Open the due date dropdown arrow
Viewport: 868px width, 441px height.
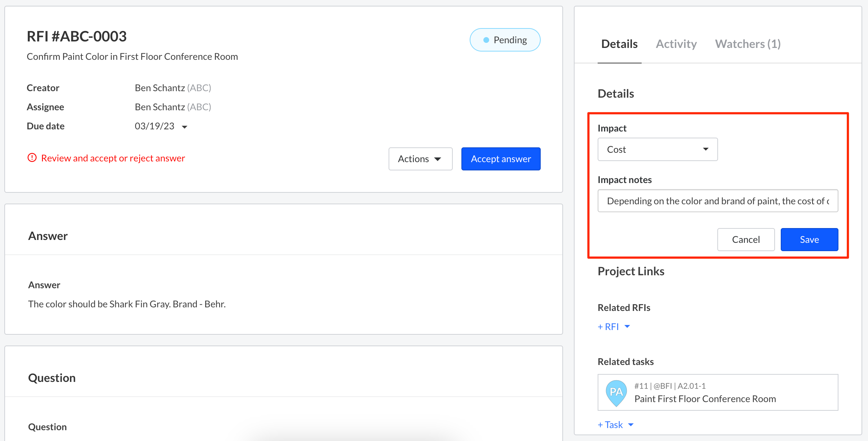point(185,127)
